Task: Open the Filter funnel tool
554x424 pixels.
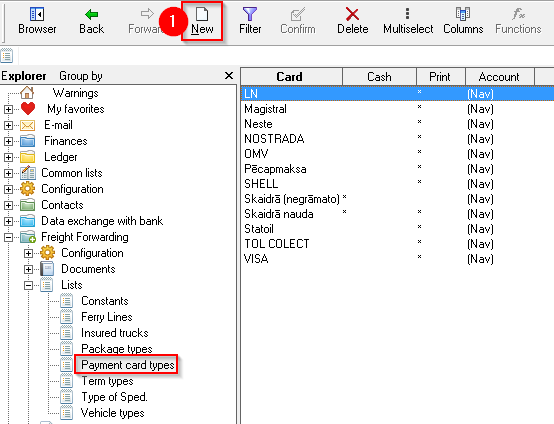Action: (250, 21)
